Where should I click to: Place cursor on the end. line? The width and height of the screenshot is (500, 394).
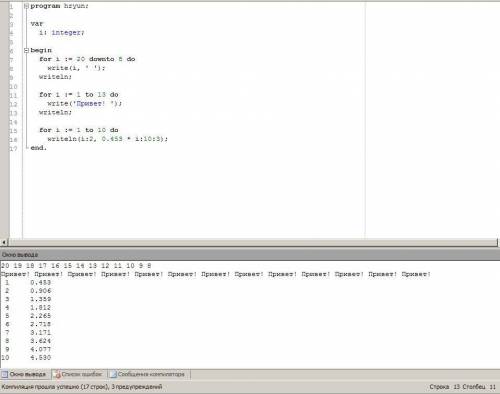[x=39, y=148]
